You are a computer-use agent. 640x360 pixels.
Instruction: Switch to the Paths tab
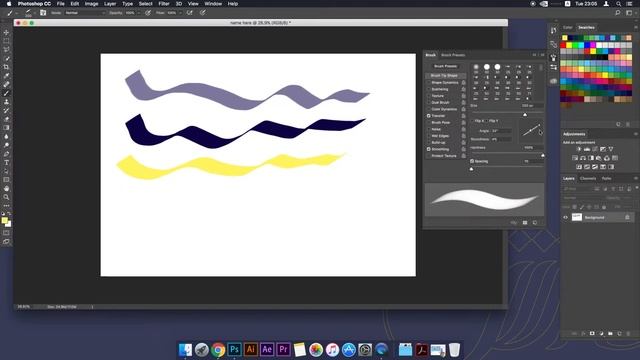607,178
